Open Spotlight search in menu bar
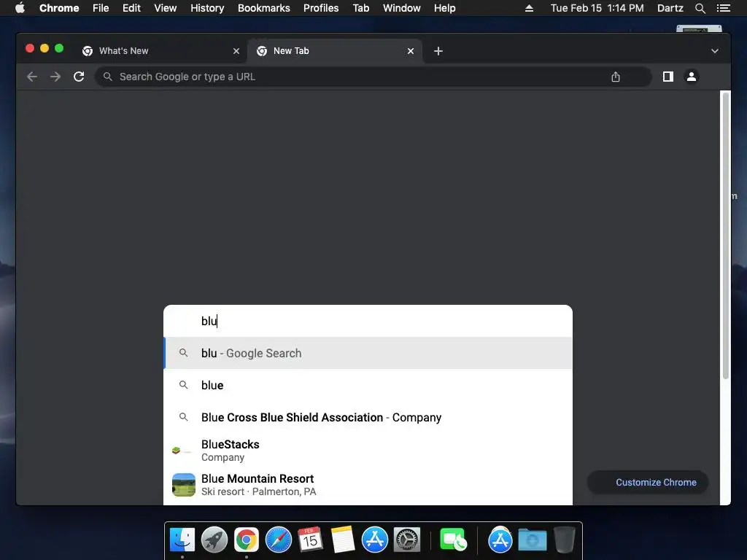Viewport: 747px width, 560px height. [700, 8]
